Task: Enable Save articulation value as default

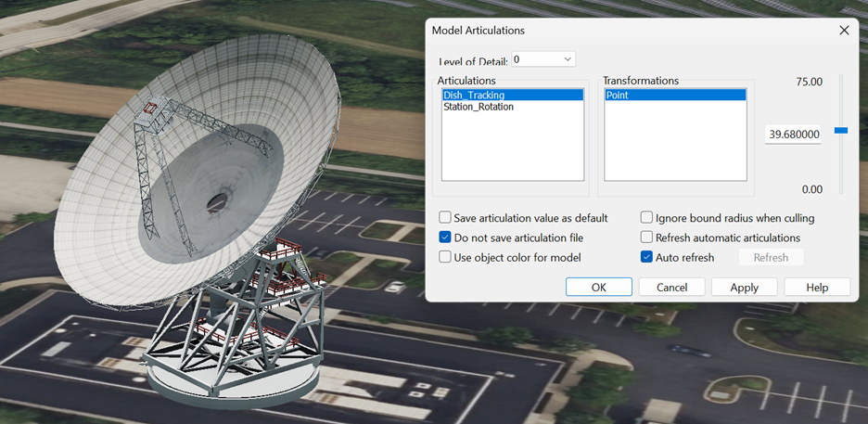Action: pyautogui.click(x=444, y=218)
